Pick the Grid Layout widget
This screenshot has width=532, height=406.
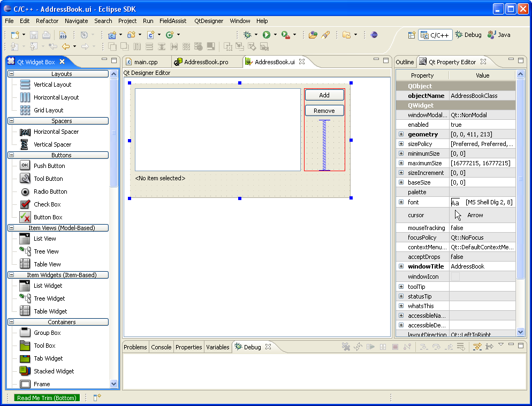[48, 110]
